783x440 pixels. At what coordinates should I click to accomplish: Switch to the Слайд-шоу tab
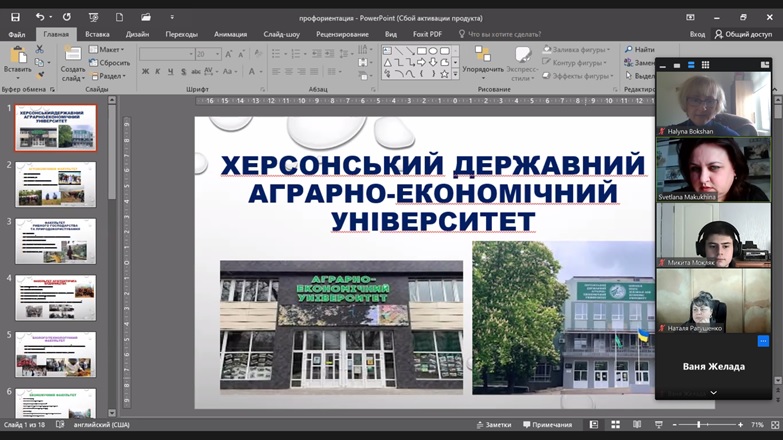pos(282,34)
